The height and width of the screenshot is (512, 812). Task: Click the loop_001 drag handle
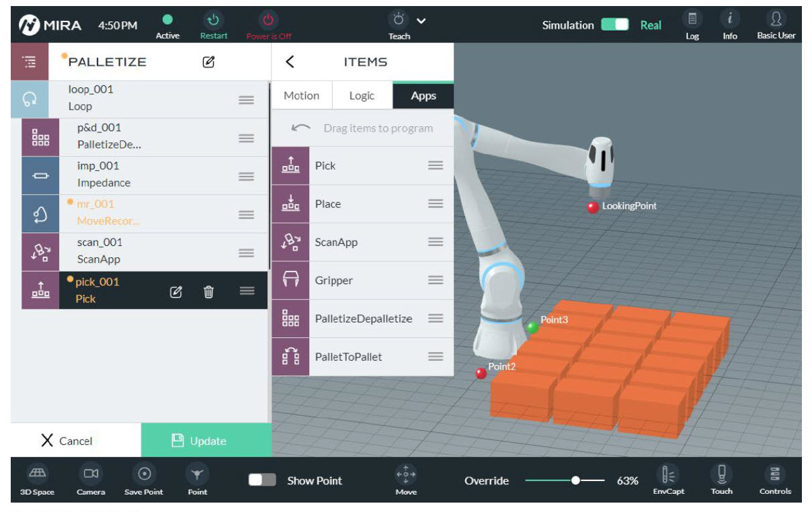[246, 99]
